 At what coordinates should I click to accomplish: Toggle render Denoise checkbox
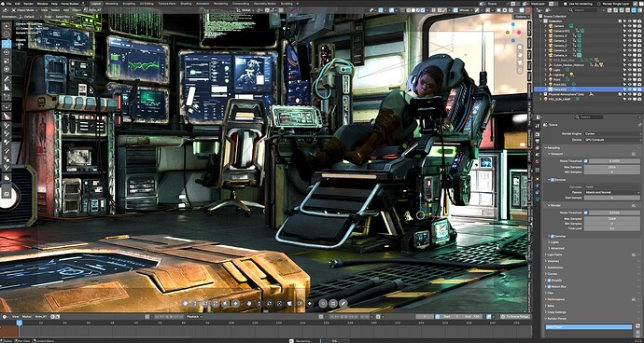553,237
